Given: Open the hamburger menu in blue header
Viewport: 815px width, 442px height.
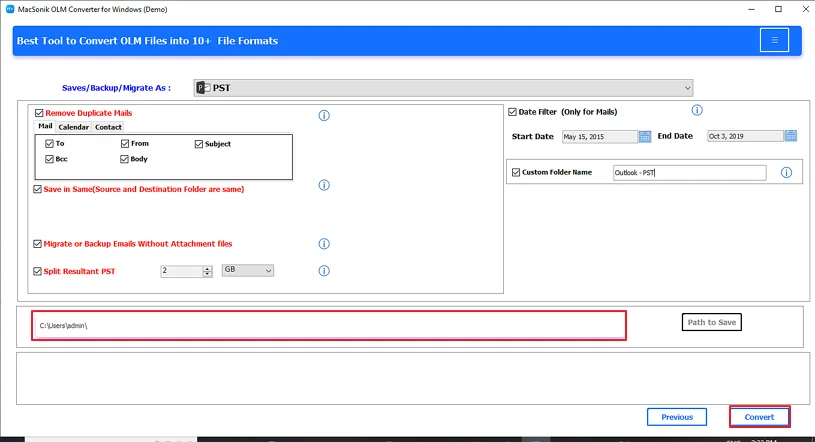Looking at the screenshot, I should pyautogui.click(x=773, y=40).
